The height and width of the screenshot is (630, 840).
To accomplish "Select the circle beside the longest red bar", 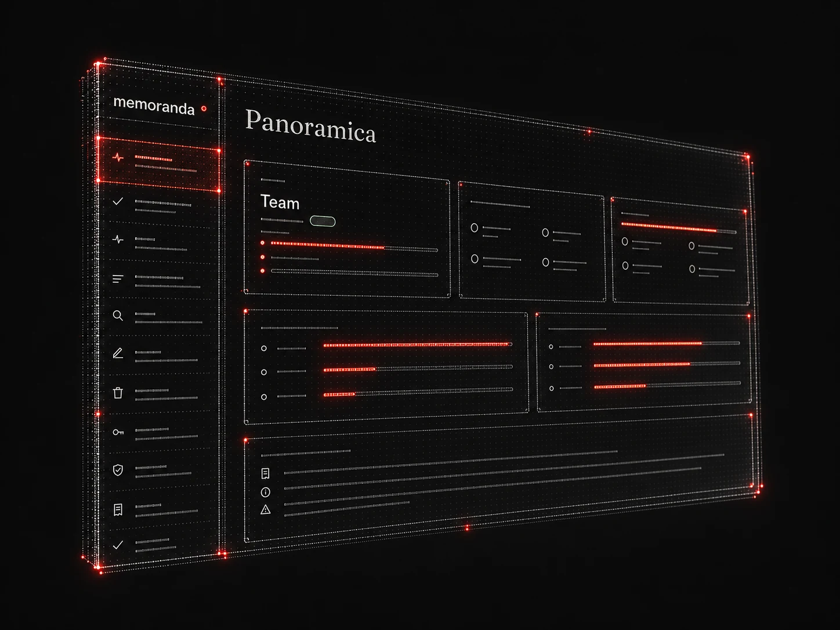I will (x=264, y=349).
